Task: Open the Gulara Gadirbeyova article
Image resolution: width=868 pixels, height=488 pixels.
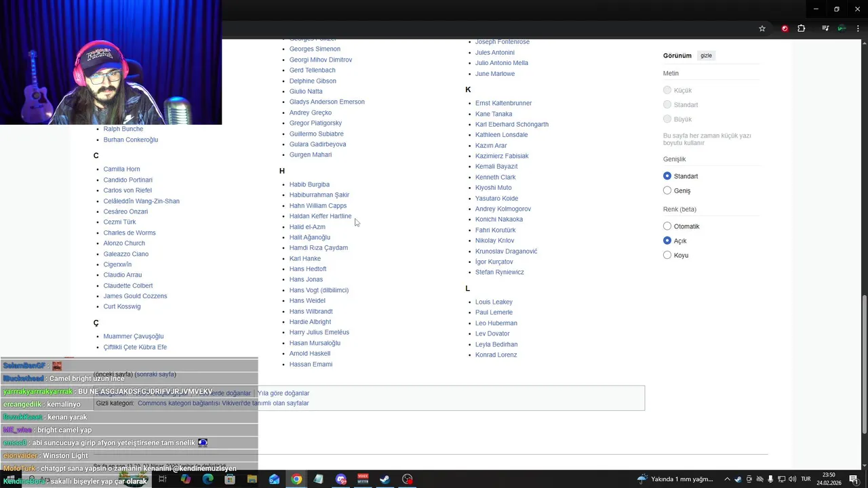Action: [317, 144]
